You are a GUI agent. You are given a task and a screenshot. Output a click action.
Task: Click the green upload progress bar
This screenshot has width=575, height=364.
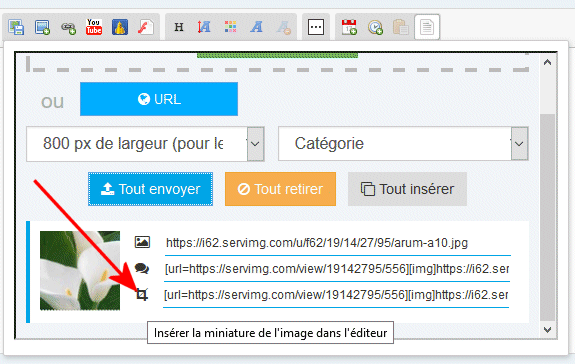[x=277, y=55]
